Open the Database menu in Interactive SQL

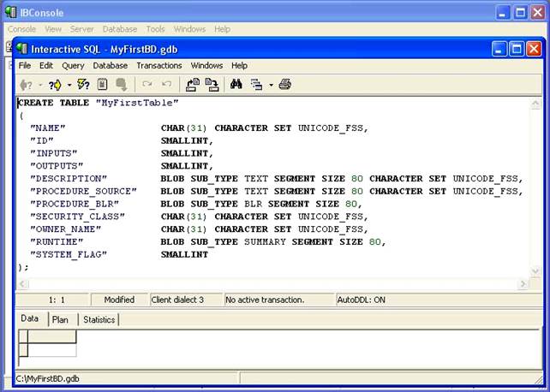[111, 65]
